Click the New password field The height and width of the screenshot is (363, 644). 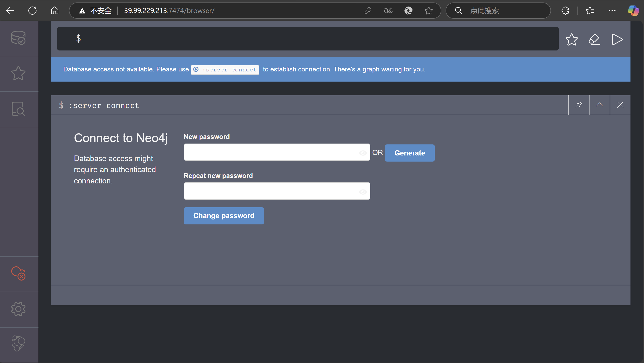tap(277, 152)
